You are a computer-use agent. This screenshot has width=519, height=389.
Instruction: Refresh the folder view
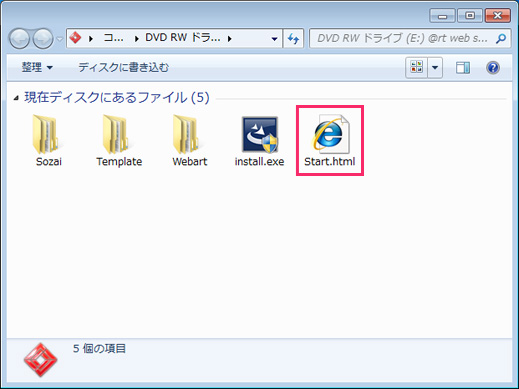[293, 39]
